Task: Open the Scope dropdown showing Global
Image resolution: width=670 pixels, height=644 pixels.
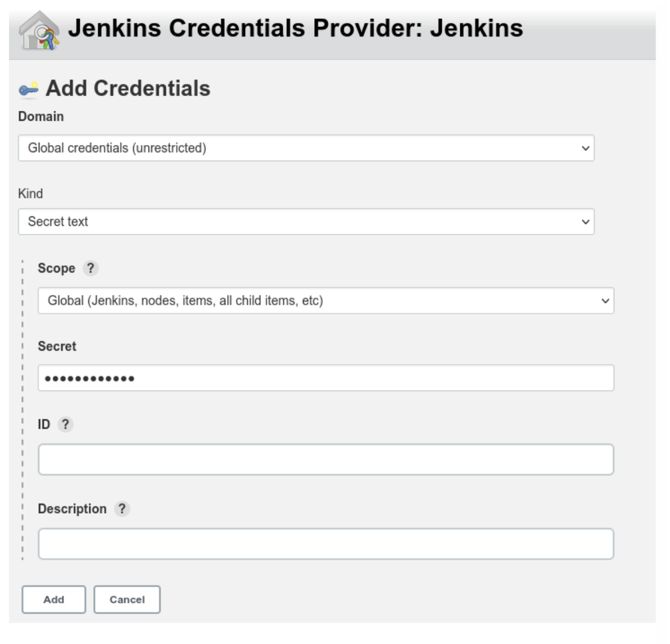Action: tap(326, 301)
